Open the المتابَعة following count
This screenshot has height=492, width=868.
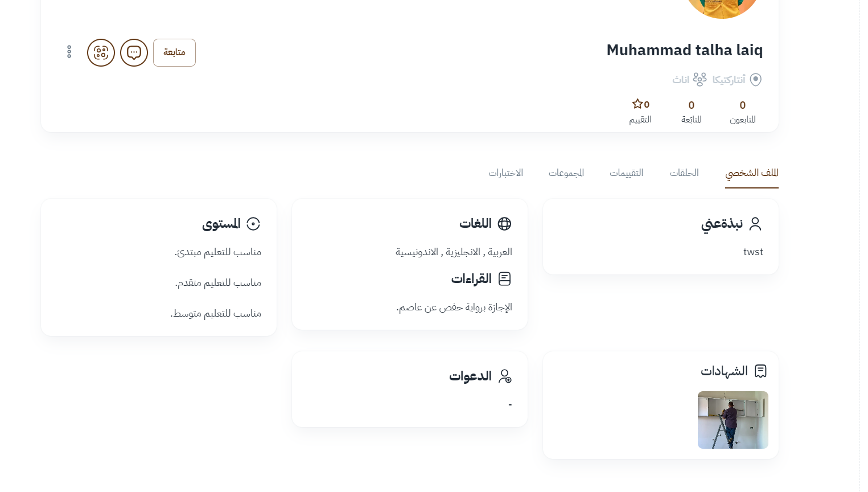coord(691,111)
